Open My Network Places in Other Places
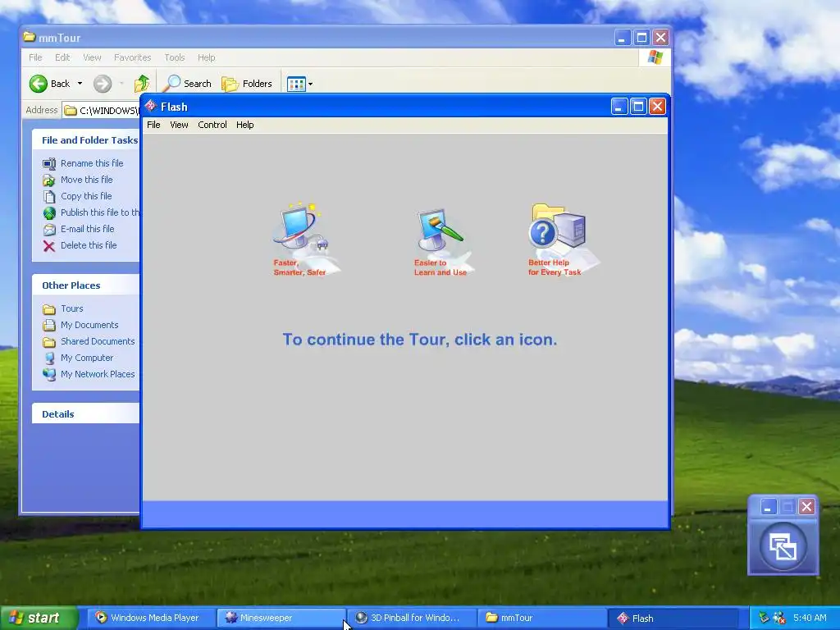 click(x=98, y=374)
